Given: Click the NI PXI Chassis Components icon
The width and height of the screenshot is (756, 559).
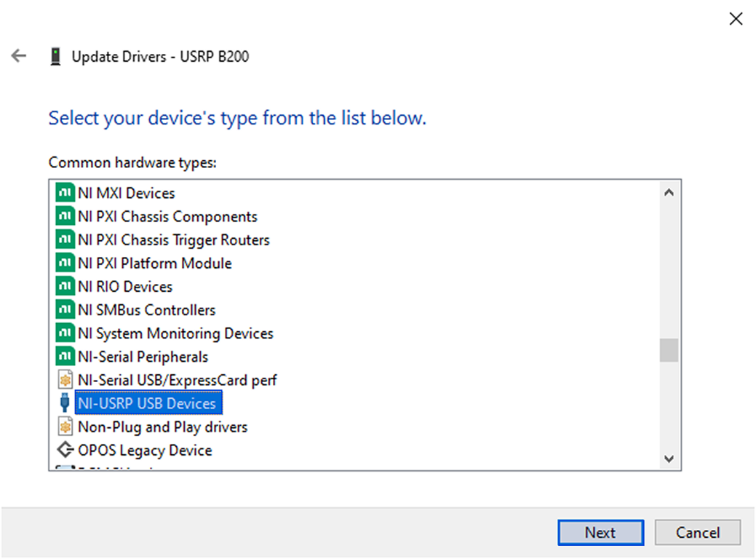Looking at the screenshot, I should click(x=65, y=217).
